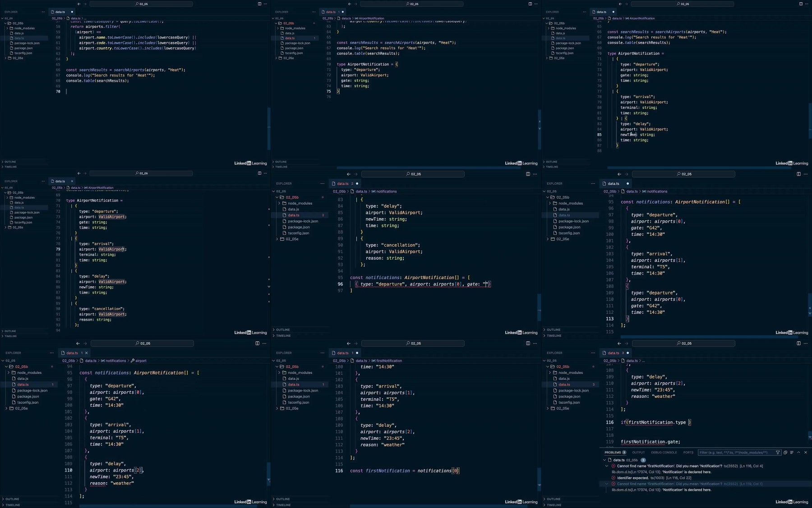The width and height of the screenshot is (812, 508).
Task: Close data.ts tab in frame with active line 79
Action: tap(72, 181)
